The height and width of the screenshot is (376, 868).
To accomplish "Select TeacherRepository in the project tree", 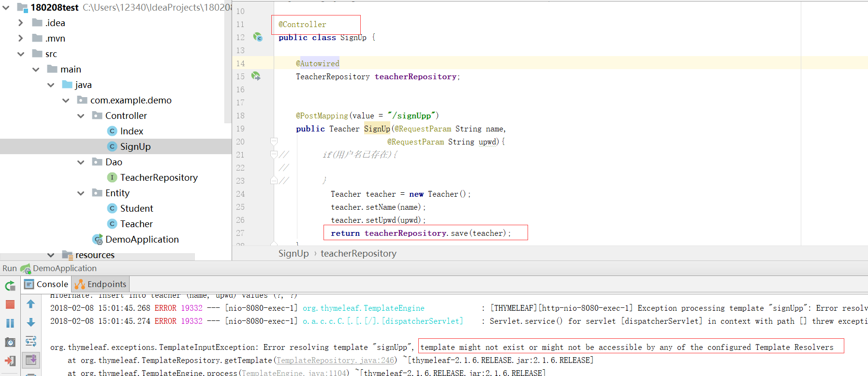I will (159, 177).
